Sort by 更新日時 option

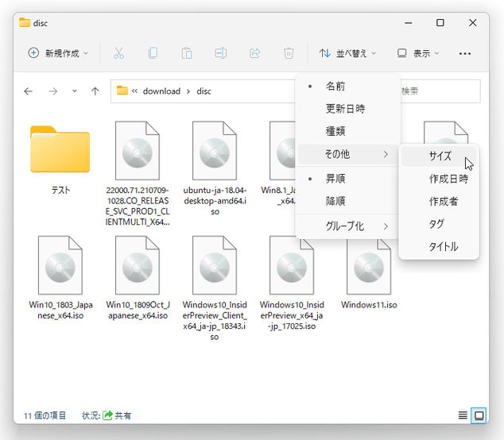(x=347, y=109)
